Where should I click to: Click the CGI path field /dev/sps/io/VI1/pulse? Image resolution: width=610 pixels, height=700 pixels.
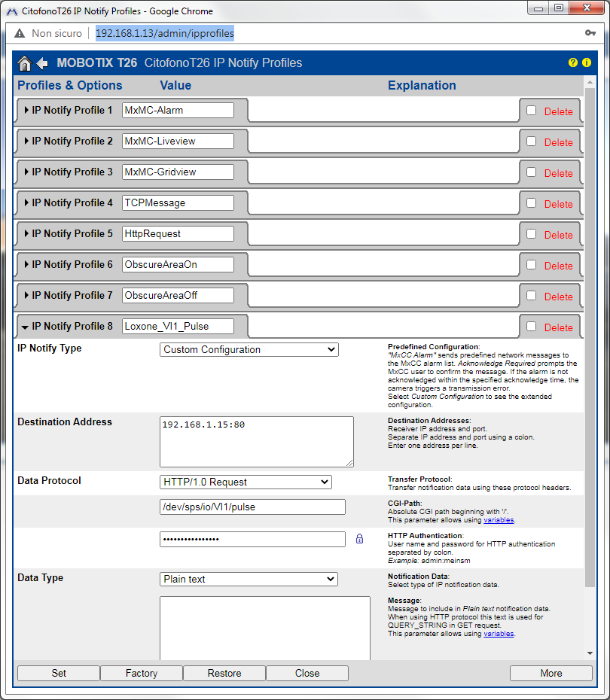tap(252, 507)
